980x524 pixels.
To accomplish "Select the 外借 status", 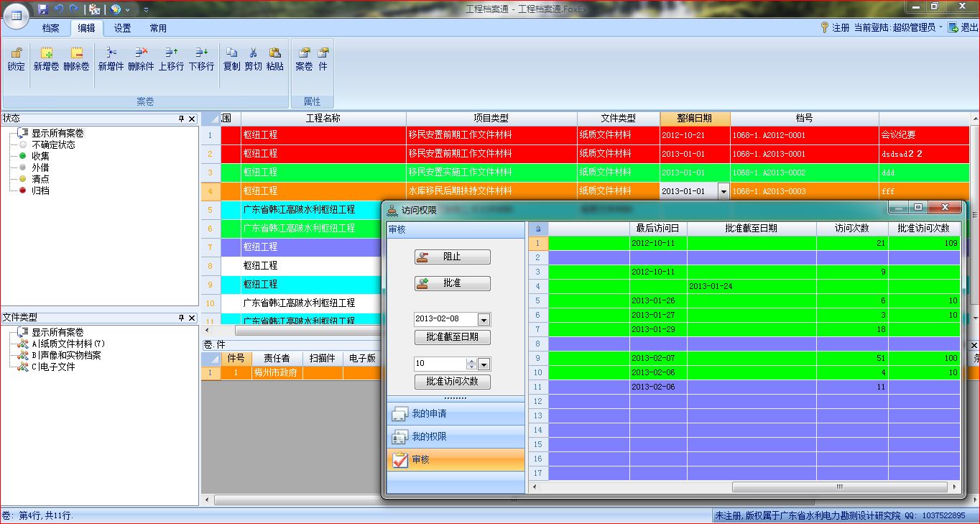I will tap(40, 167).
